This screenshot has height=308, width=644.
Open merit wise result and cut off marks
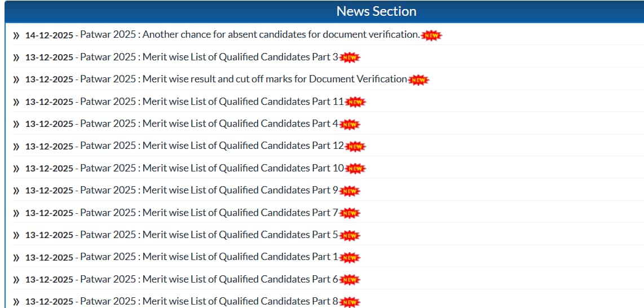click(244, 79)
